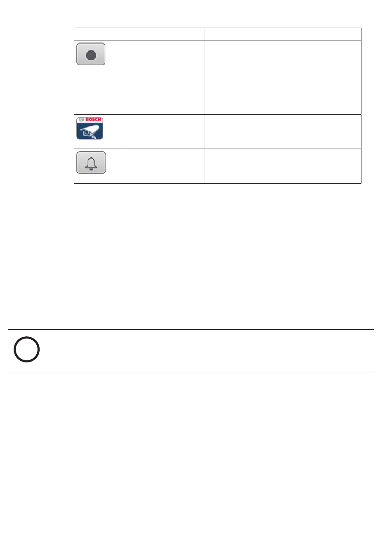Select the wide right header cell
This screenshot has width=392, height=537.
pos(283,34)
